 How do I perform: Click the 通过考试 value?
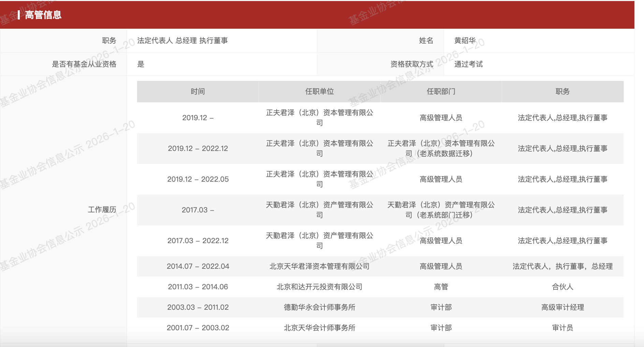(468, 64)
